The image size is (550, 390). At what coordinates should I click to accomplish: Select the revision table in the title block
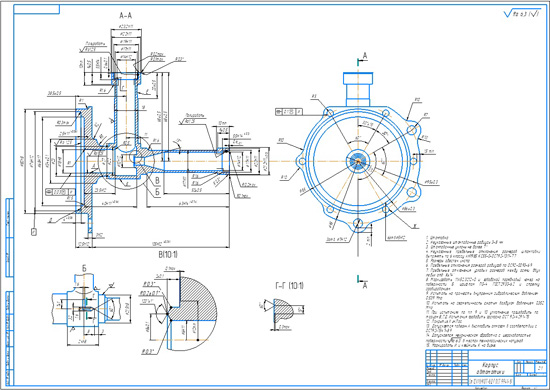pyautogui.click(x=447, y=368)
